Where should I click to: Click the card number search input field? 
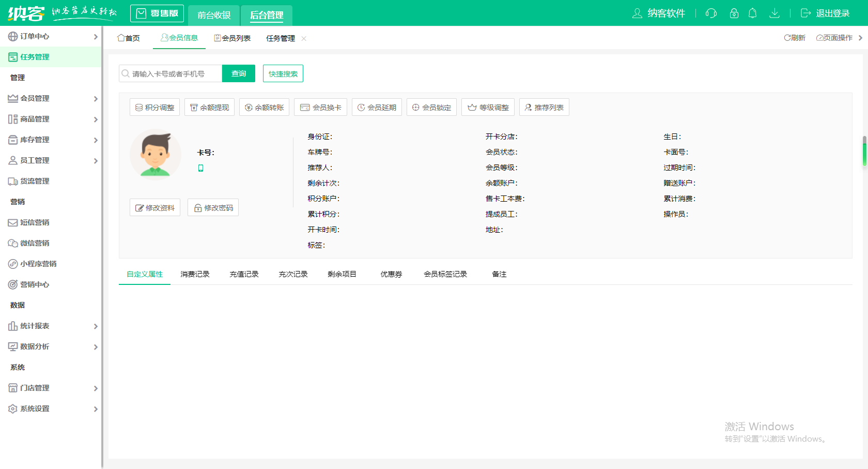click(x=171, y=73)
